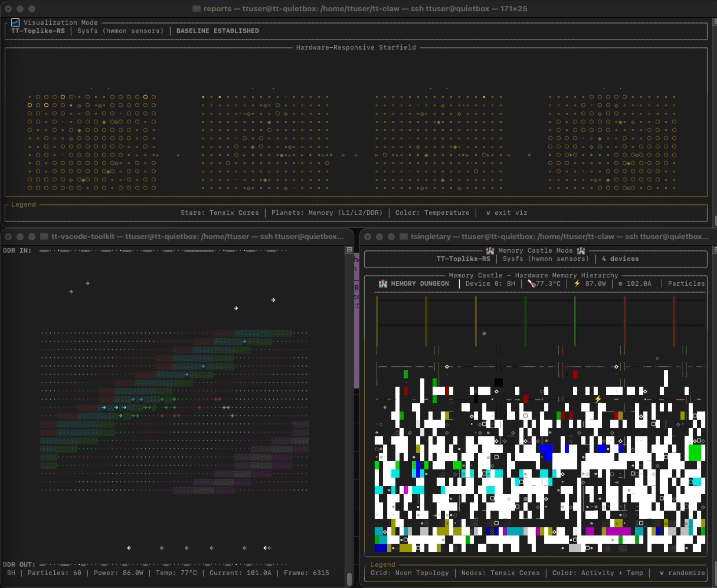Click the 'BASELINE ESTABLISHED' status text
This screenshot has width=717, height=588.
point(217,31)
